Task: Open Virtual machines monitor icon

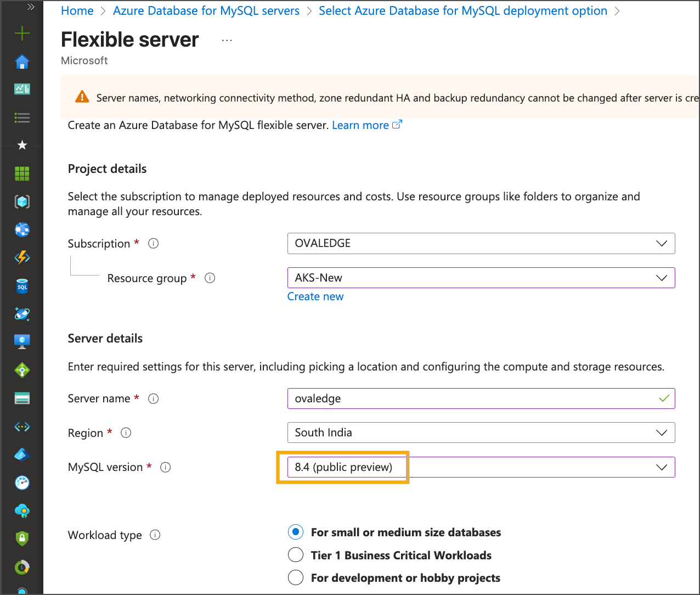Action: 22,342
